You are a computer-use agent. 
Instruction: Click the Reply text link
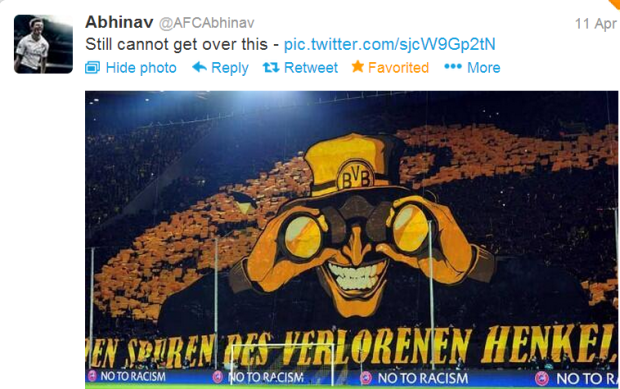pyautogui.click(x=230, y=68)
